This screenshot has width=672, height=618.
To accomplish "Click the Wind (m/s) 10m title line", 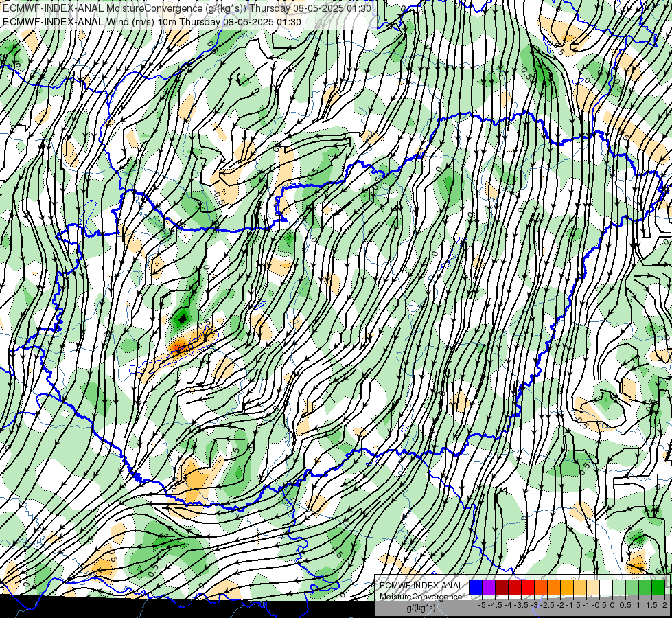I will point(152,22).
